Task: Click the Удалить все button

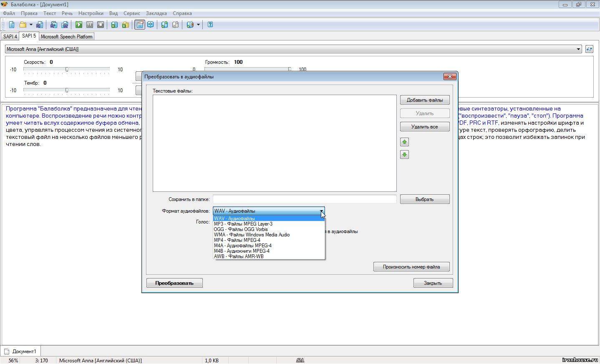Action: 425,127
